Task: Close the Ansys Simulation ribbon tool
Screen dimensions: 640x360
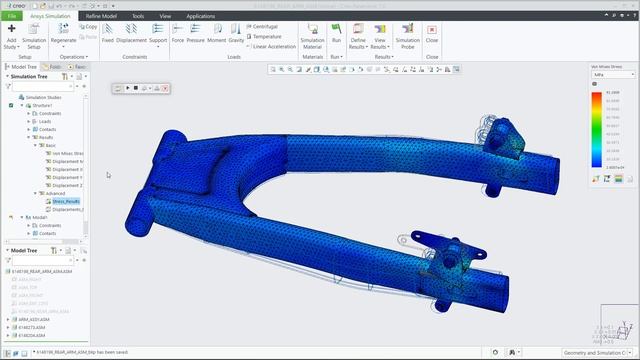Action: click(x=431, y=33)
